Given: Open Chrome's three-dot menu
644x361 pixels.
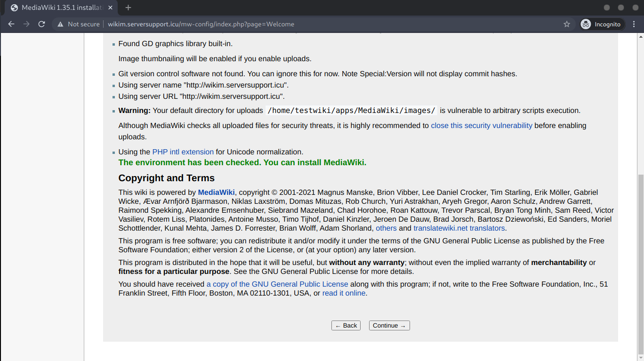Looking at the screenshot, I should click(634, 24).
